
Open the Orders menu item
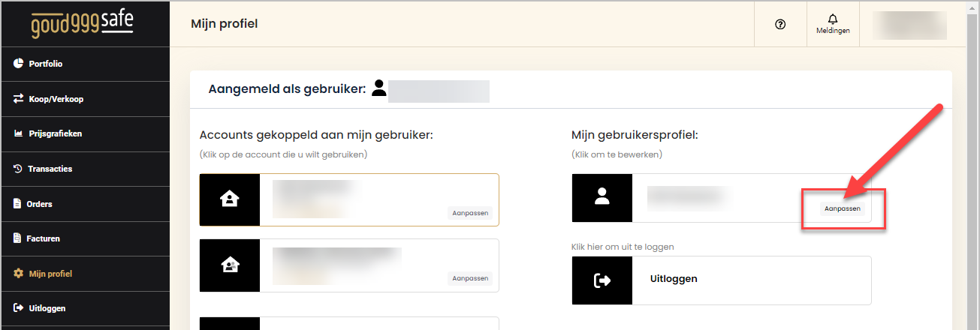[x=85, y=204]
